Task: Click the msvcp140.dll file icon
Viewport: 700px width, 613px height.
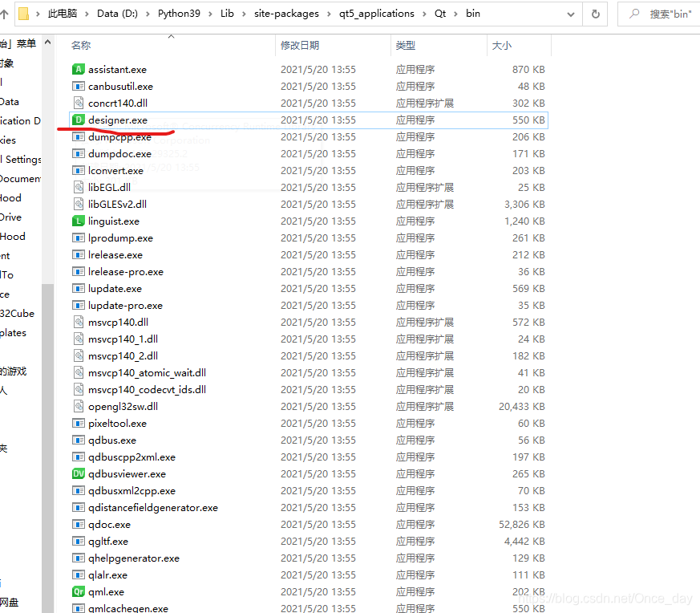Action: pyautogui.click(x=79, y=322)
